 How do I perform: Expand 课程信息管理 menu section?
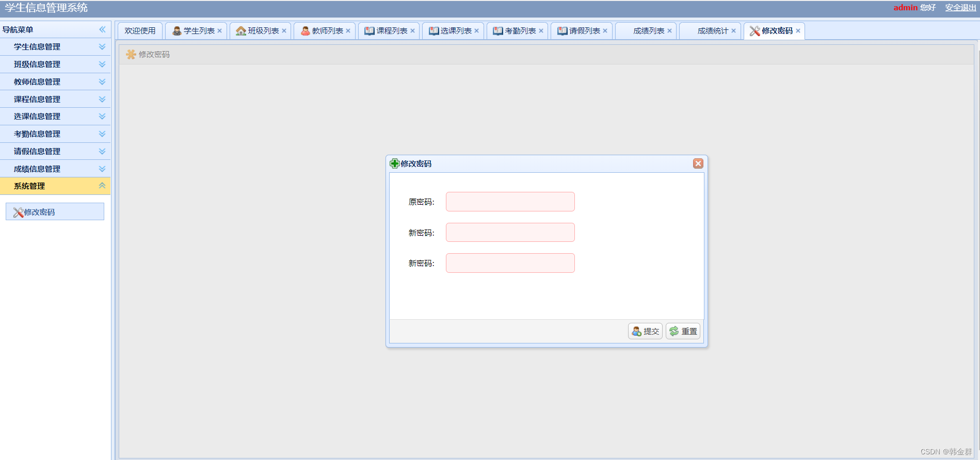coord(102,99)
